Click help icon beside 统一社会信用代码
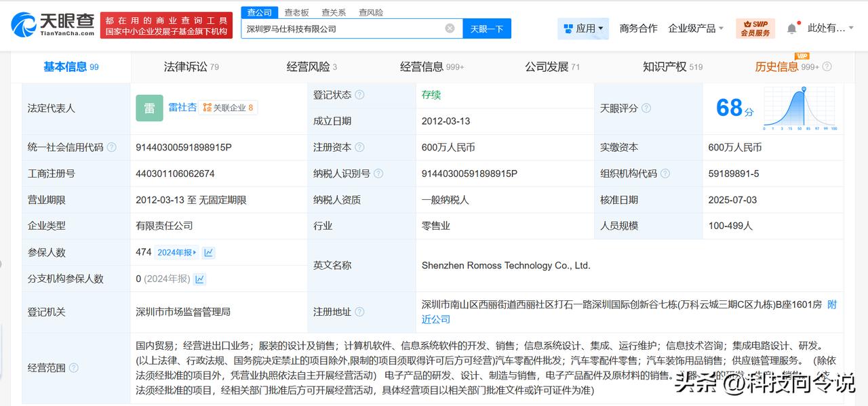 111,147
